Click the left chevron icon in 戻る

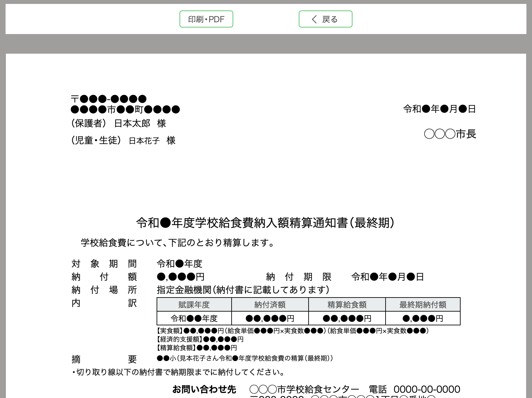tap(314, 19)
